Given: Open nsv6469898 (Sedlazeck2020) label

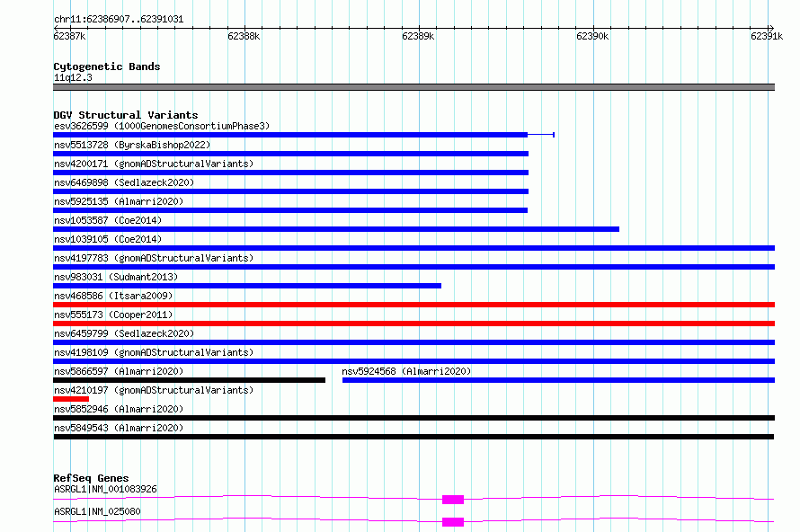Looking at the screenshot, I should pyautogui.click(x=124, y=182).
